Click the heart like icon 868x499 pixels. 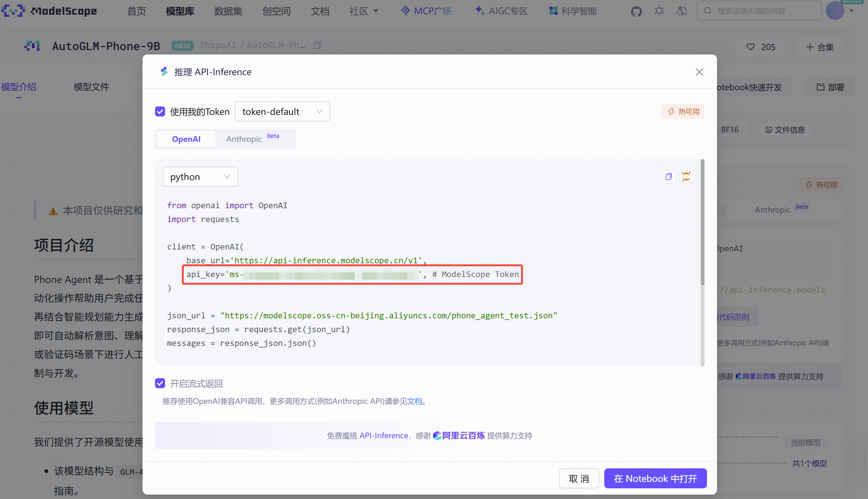tap(750, 47)
